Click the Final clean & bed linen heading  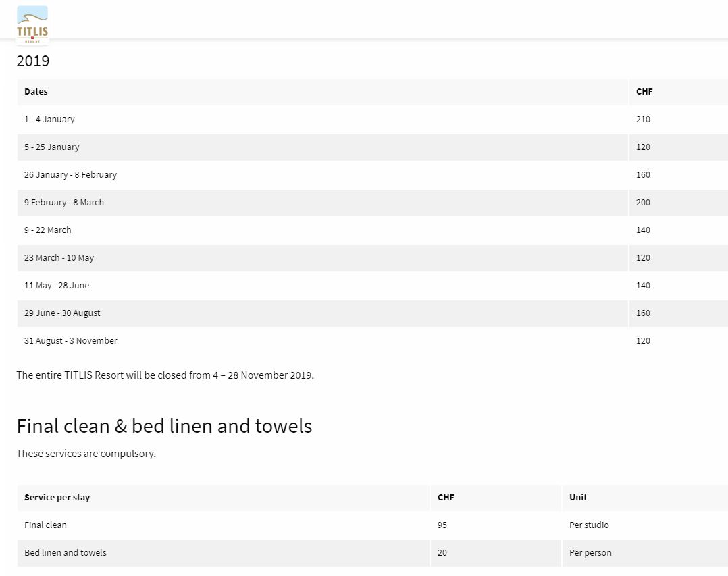(164, 426)
